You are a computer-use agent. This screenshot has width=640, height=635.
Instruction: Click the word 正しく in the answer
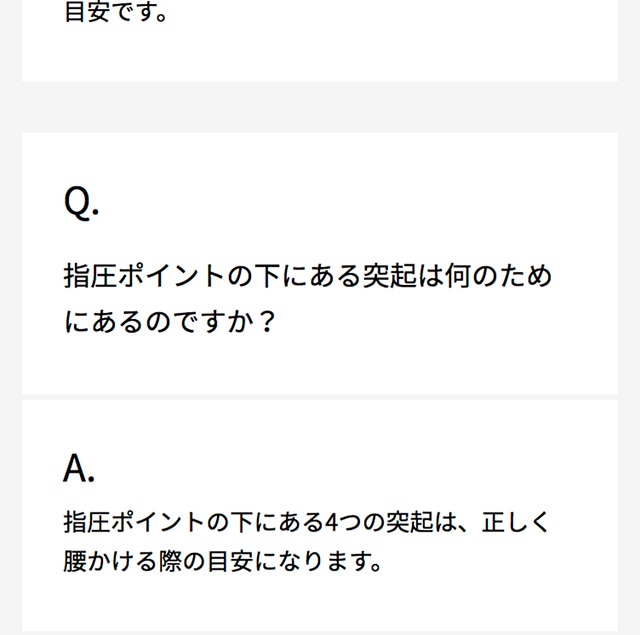pyautogui.click(x=516, y=521)
